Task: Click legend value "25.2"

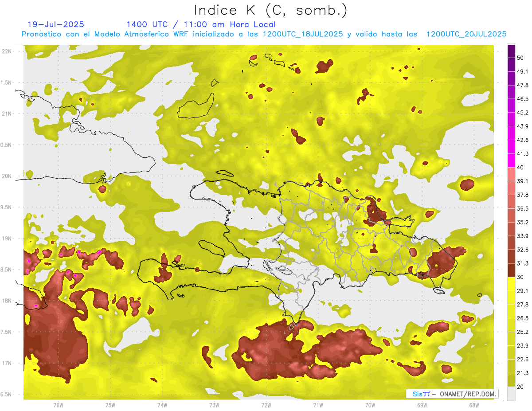Action: pos(522,332)
